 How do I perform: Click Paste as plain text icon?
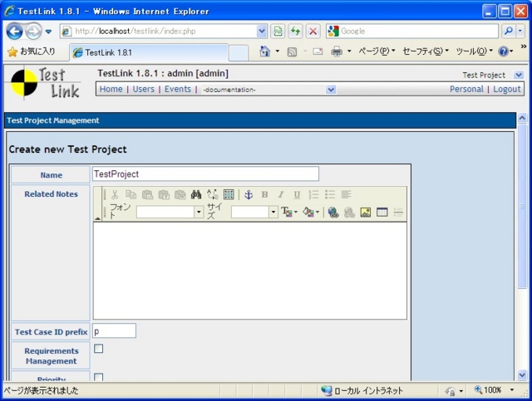click(164, 194)
